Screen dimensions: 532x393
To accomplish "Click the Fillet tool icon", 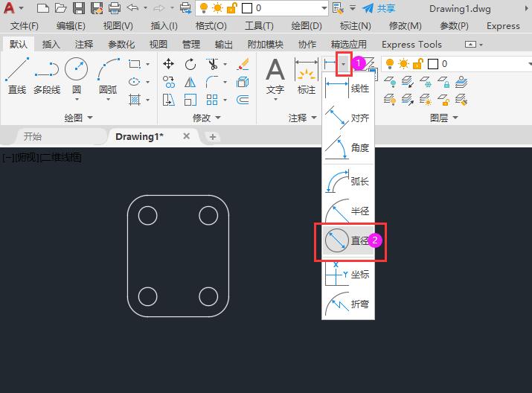I will [212, 82].
